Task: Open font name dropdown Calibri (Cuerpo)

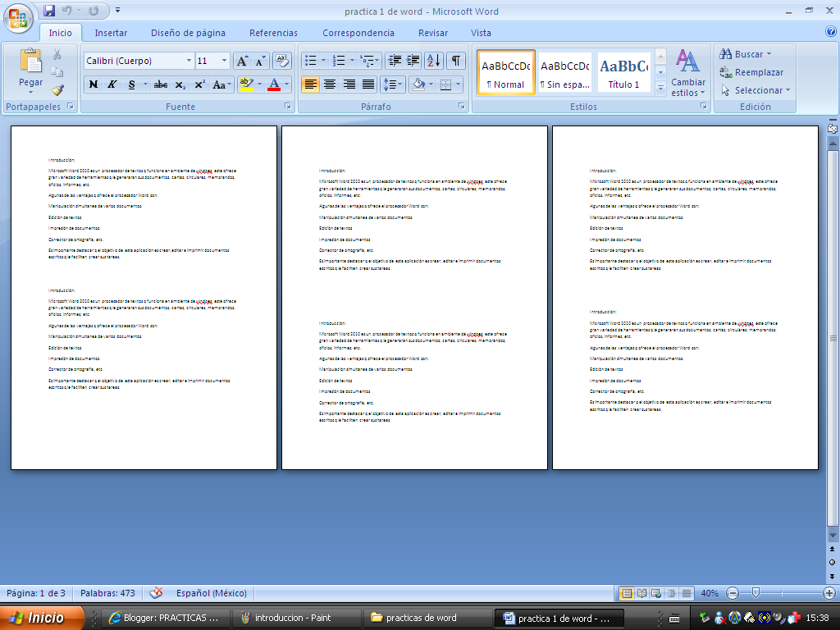Action: pos(189,61)
